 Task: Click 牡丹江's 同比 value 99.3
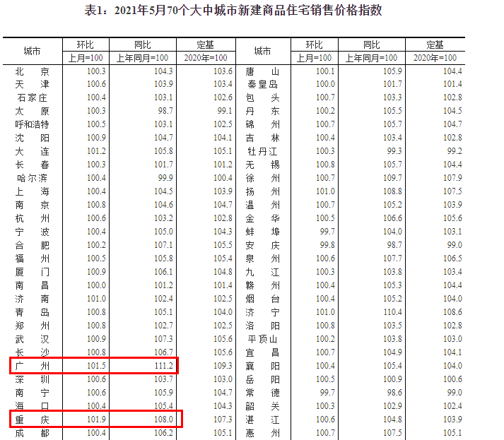click(394, 151)
